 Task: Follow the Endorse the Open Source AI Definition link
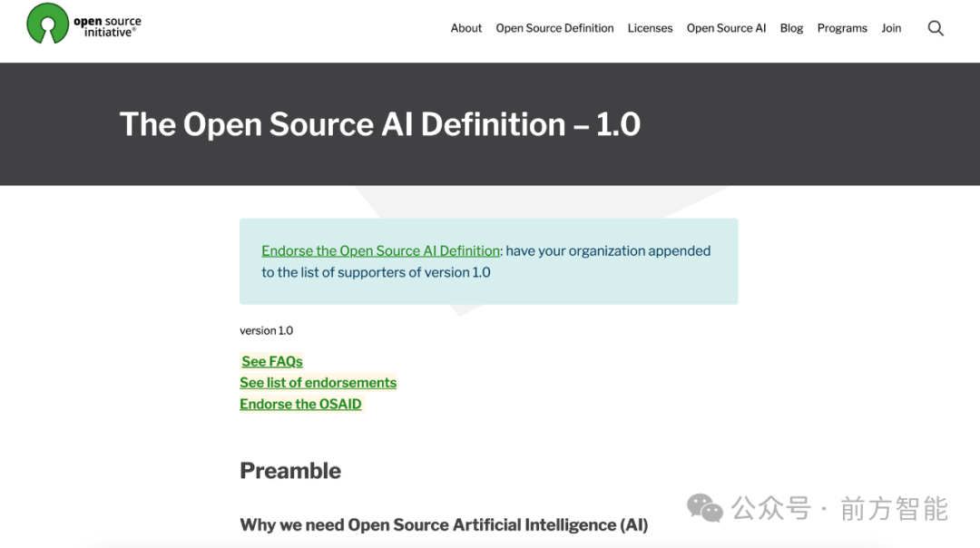tap(380, 250)
